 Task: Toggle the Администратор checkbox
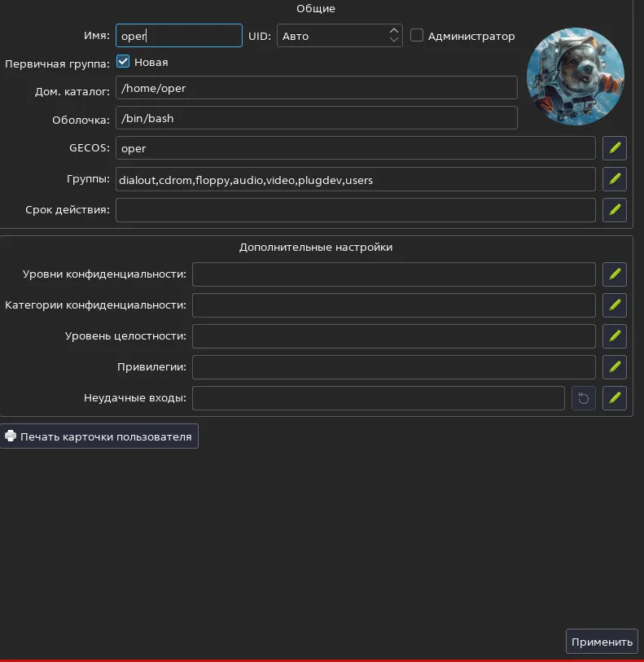(x=417, y=35)
